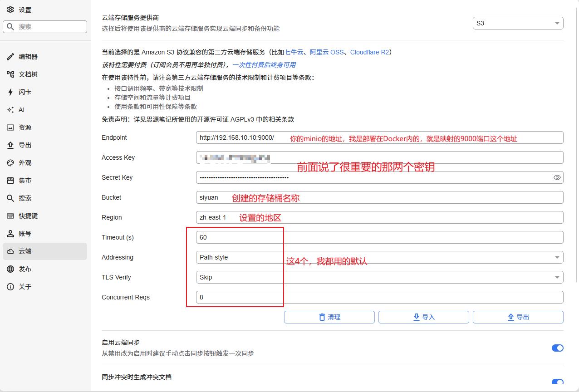Screen dimensions: 579x392
Task: Click the Concurrent Reqs input field
Action: pyautogui.click(x=379, y=297)
